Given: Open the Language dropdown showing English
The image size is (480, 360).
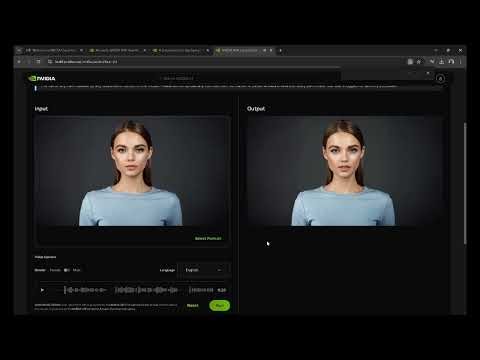Looking at the screenshot, I should point(203,270).
